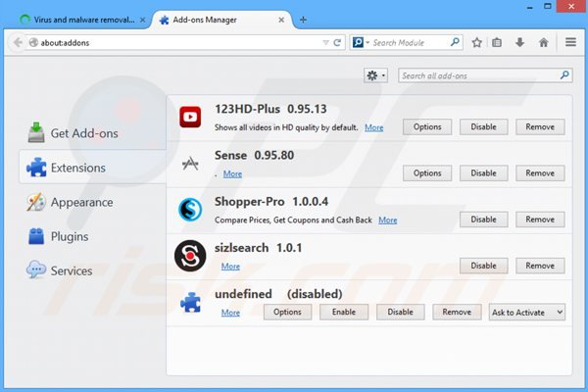Screen dimensions: 588x392
Task: Expand the gear tools dropdown
Action: point(375,75)
